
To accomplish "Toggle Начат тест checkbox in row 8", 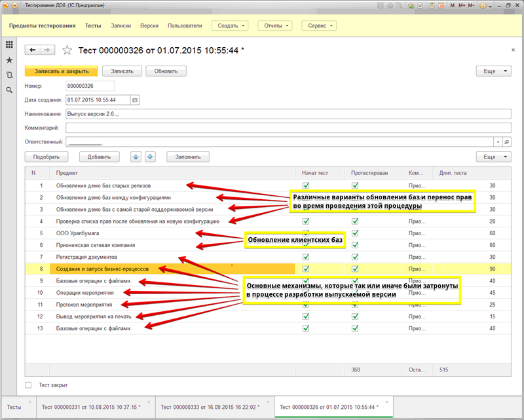I will (x=306, y=269).
